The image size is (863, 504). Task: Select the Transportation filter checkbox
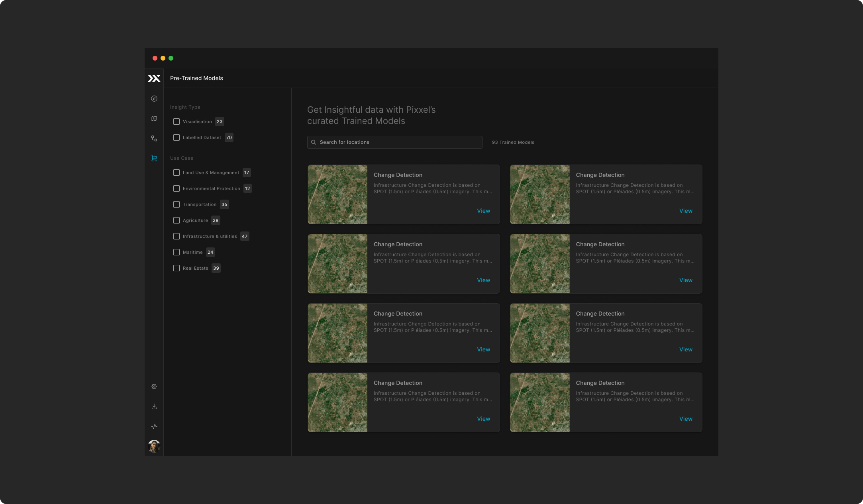click(x=177, y=204)
